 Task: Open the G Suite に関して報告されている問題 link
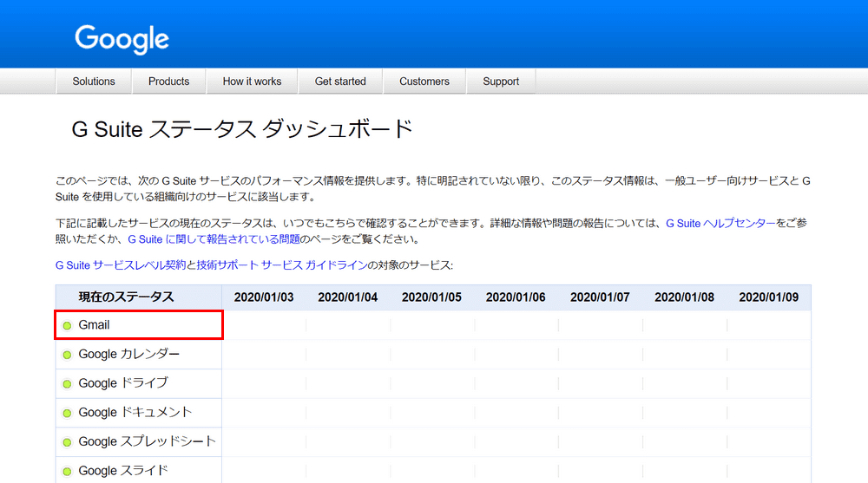click(x=214, y=239)
